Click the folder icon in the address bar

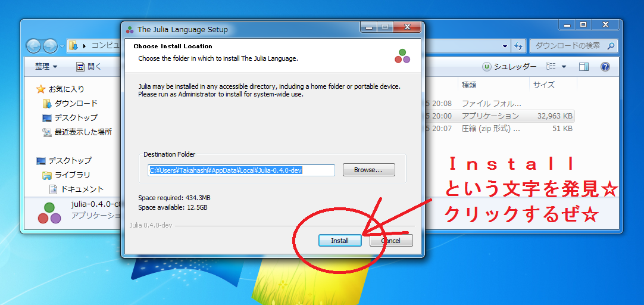73,46
